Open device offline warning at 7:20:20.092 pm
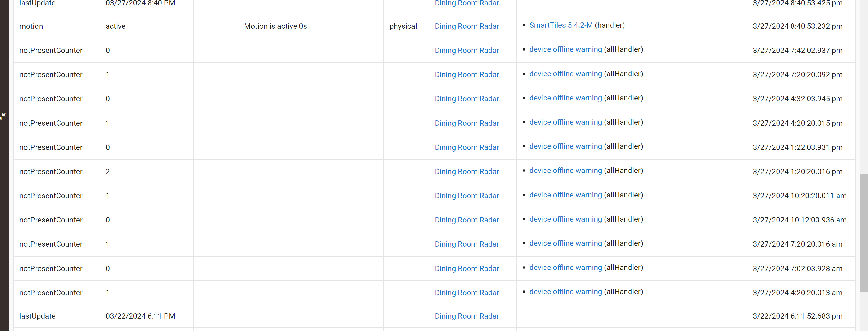 click(x=565, y=74)
